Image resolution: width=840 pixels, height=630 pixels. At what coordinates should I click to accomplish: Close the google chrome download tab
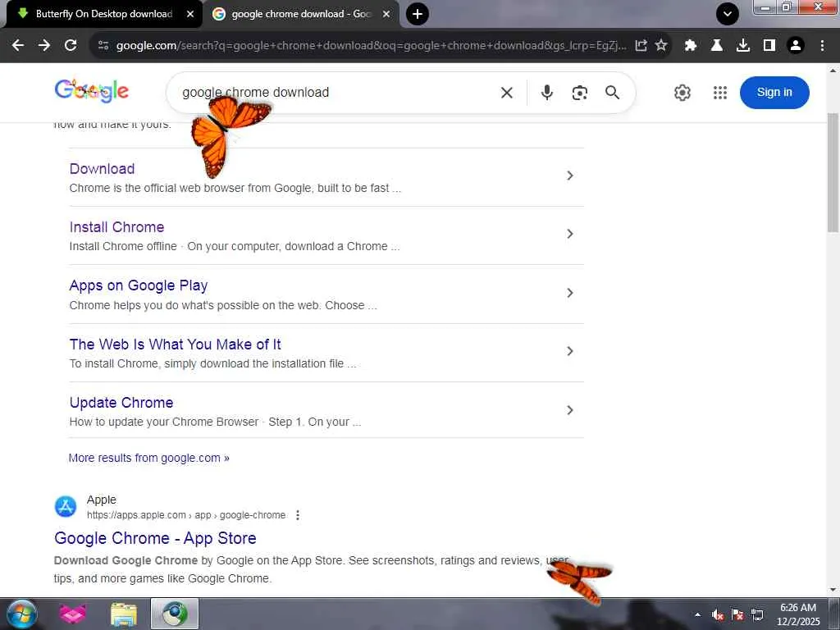tap(386, 14)
